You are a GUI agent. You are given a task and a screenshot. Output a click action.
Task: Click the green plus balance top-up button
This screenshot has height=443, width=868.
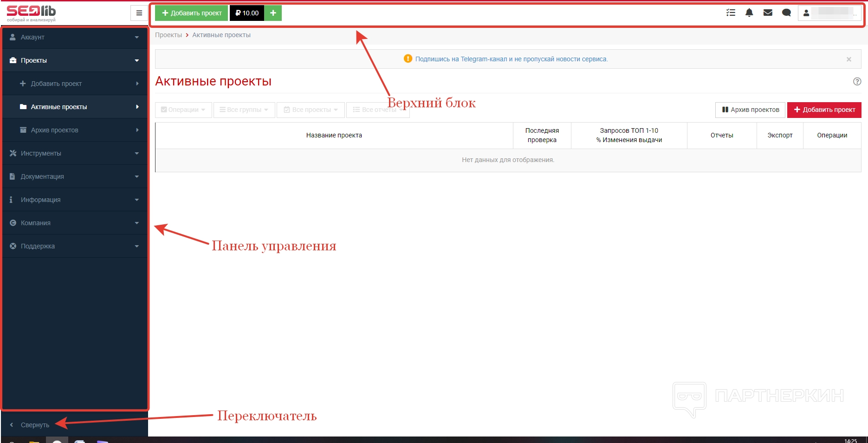click(x=273, y=13)
